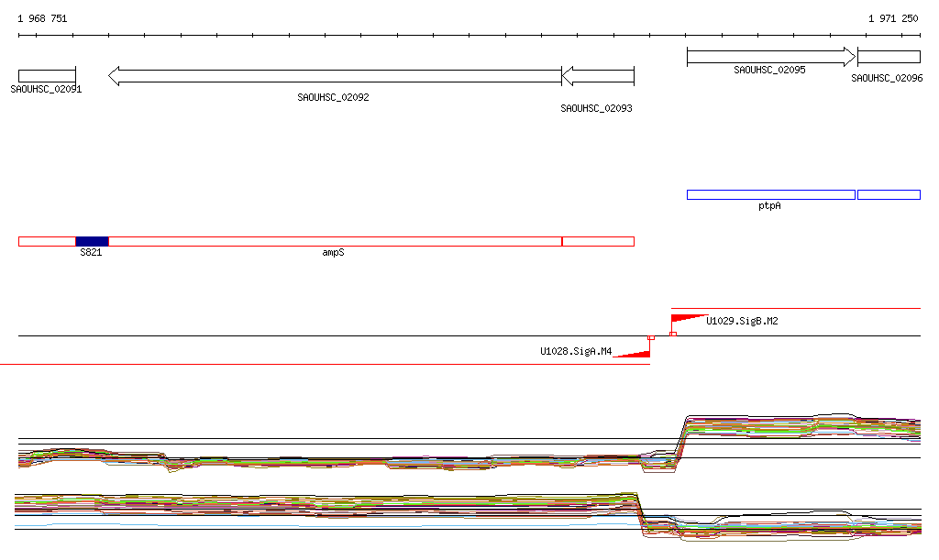The height and width of the screenshot is (560, 939).
Task: Click the red box segment right of ampS
Action: tap(598, 242)
